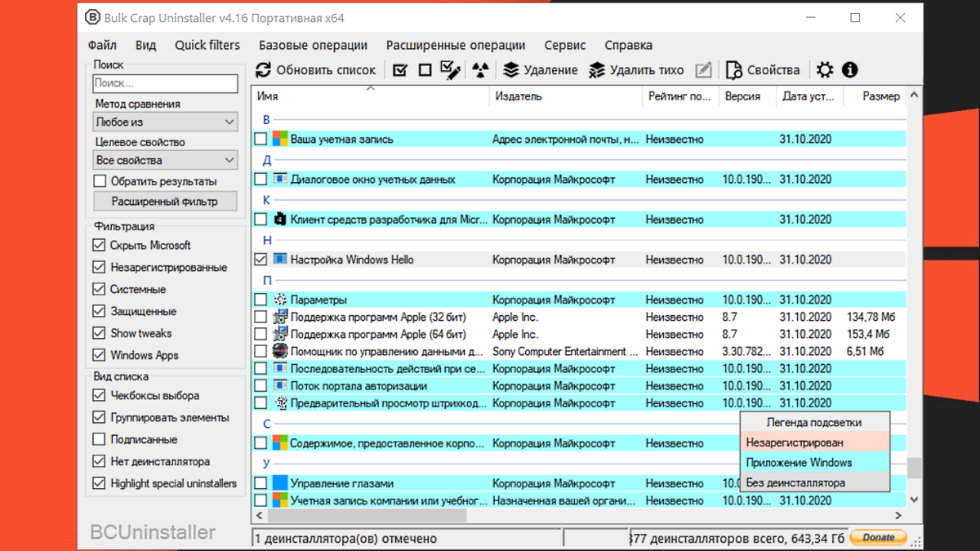Viewport: 980px width, 551px height.
Task: Click the Клиент средств разработчика app icon
Action: (x=280, y=219)
